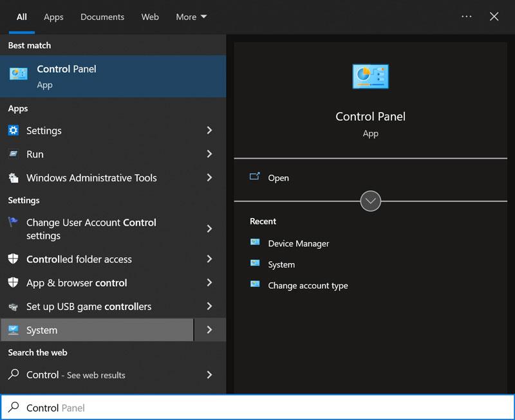515x420 pixels.
Task: Select Change User Account Control settings
Action: tap(97, 229)
